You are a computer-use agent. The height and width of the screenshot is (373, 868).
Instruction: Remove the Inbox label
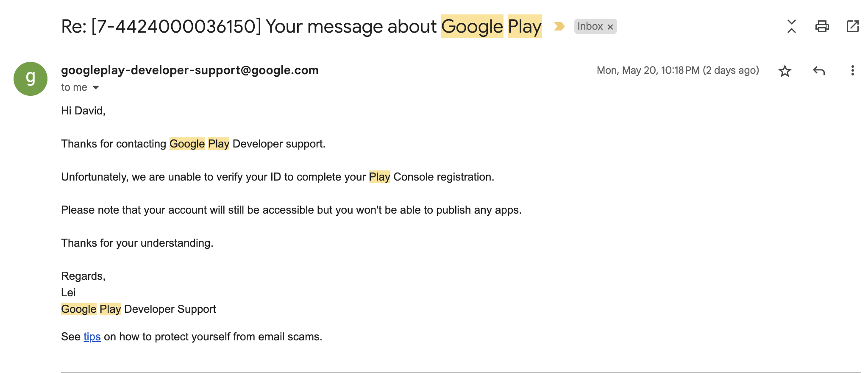[610, 27]
